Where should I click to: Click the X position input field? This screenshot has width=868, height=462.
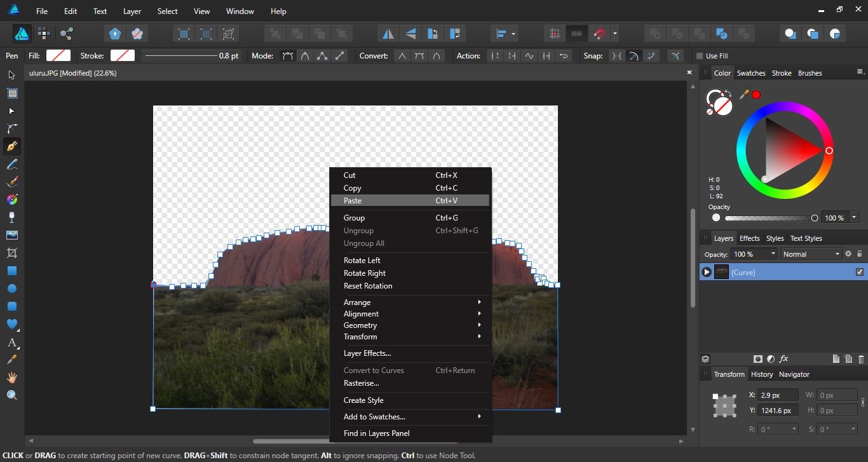778,395
